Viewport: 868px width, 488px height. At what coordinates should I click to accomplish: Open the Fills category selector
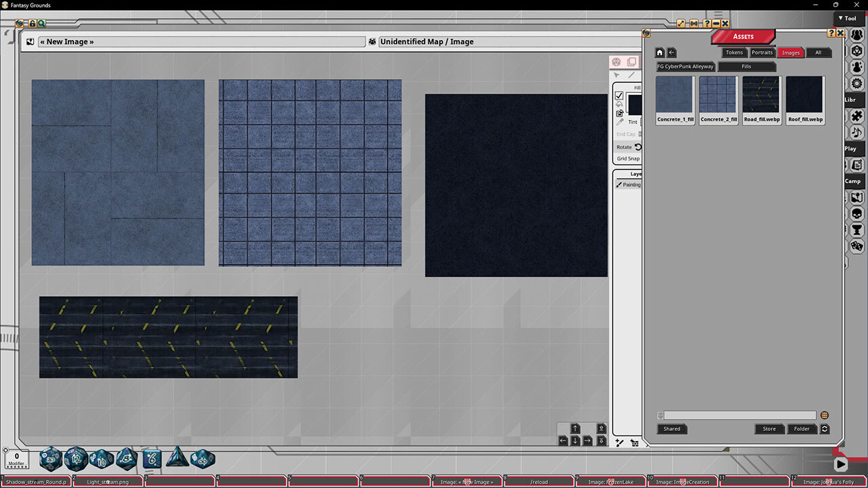coord(746,66)
